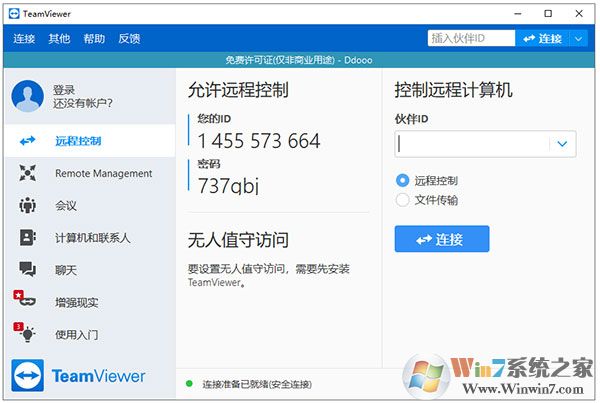Open the 连接 menu
This screenshot has height=403, width=600.
24,39
